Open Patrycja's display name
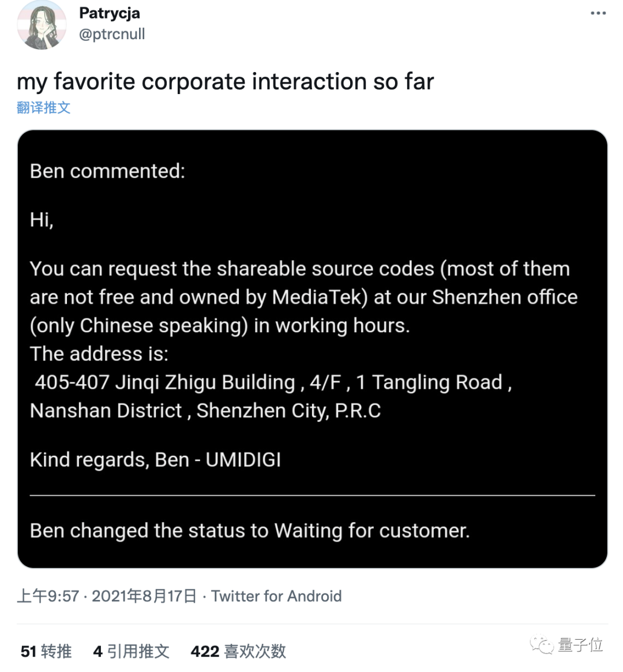623x672 pixels. [x=110, y=13]
